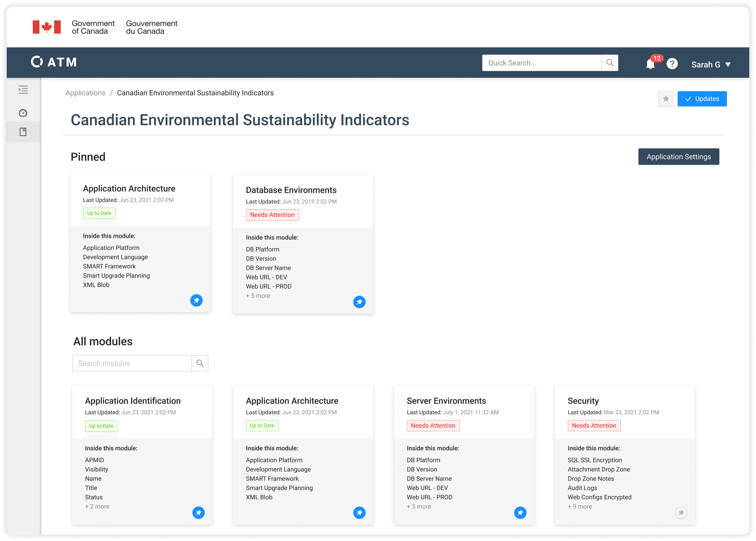756x541 pixels.
Task: Click the Quick Search magnifier button
Action: (610, 63)
